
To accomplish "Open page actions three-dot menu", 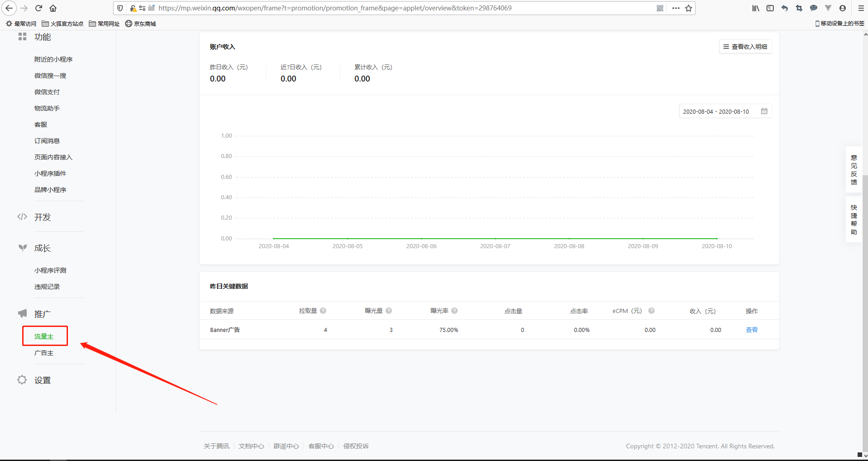I will [x=675, y=8].
